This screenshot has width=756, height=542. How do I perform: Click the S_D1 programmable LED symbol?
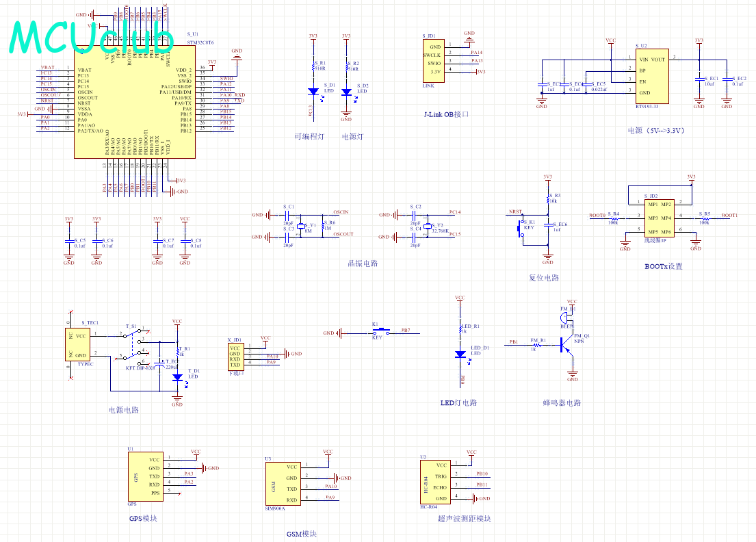[x=313, y=91]
